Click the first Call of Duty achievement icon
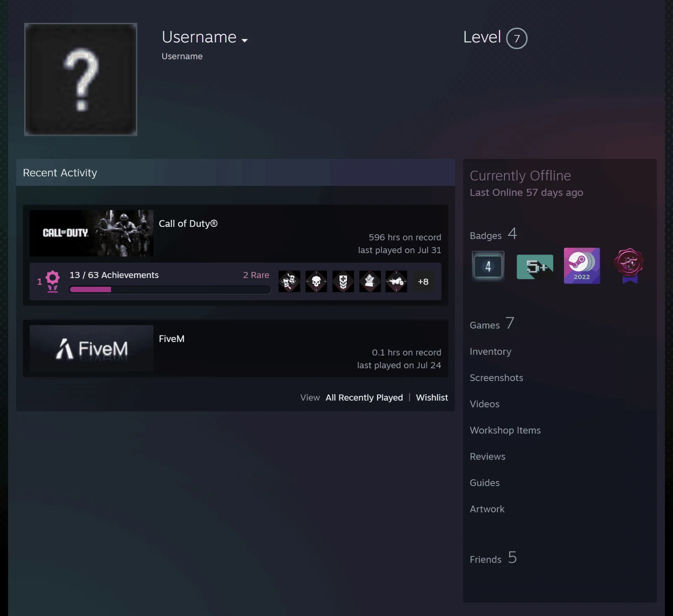 coord(289,281)
